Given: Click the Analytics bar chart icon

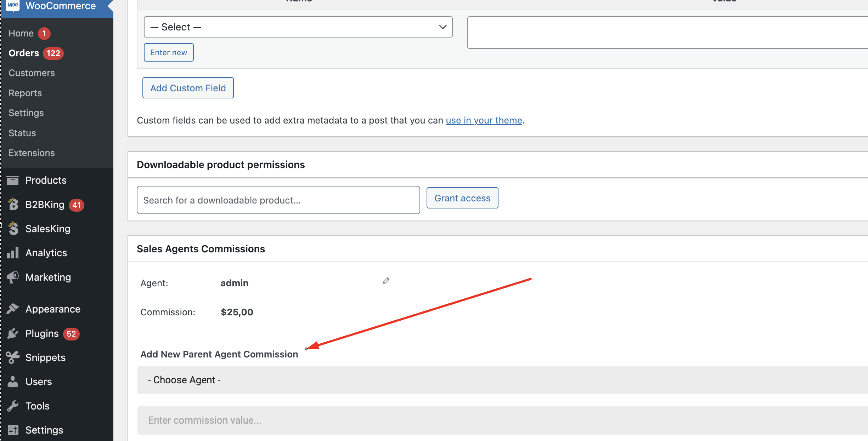Looking at the screenshot, I should click(x=13, y=253).
